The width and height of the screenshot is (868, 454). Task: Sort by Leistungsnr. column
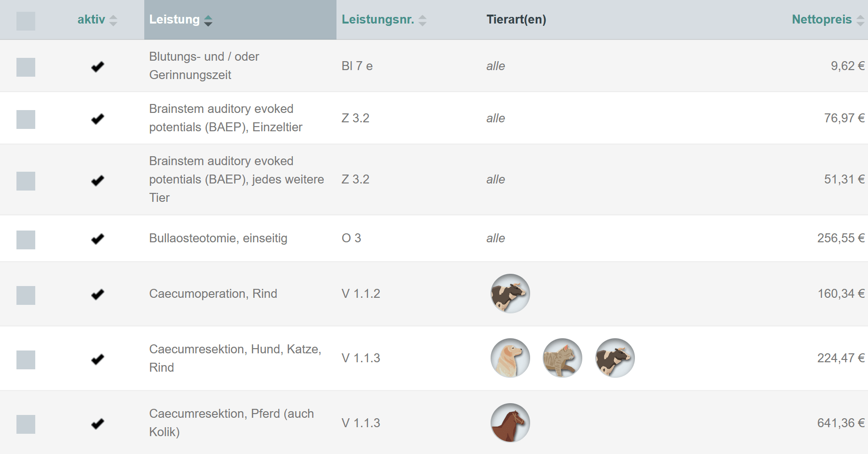(x=384, y=20)
